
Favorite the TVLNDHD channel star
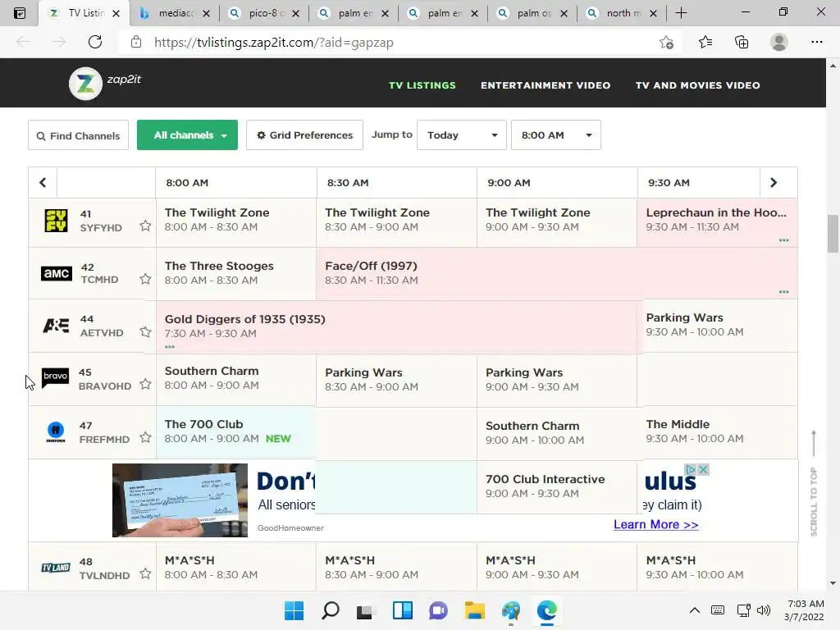point(145,573)
